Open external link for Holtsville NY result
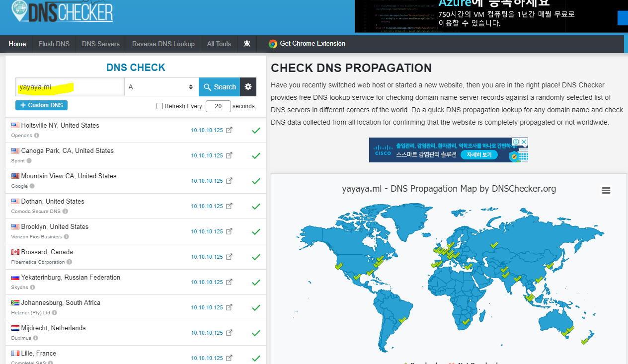Viewport: 628px width, 364px height. click(229, 130)
